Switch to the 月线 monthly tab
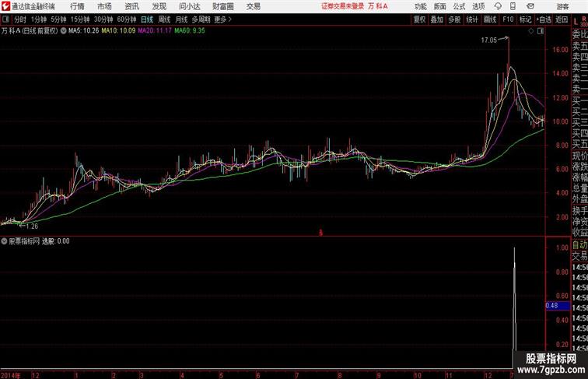The height and width of the screenshot is (379, 588). [181, 19]
